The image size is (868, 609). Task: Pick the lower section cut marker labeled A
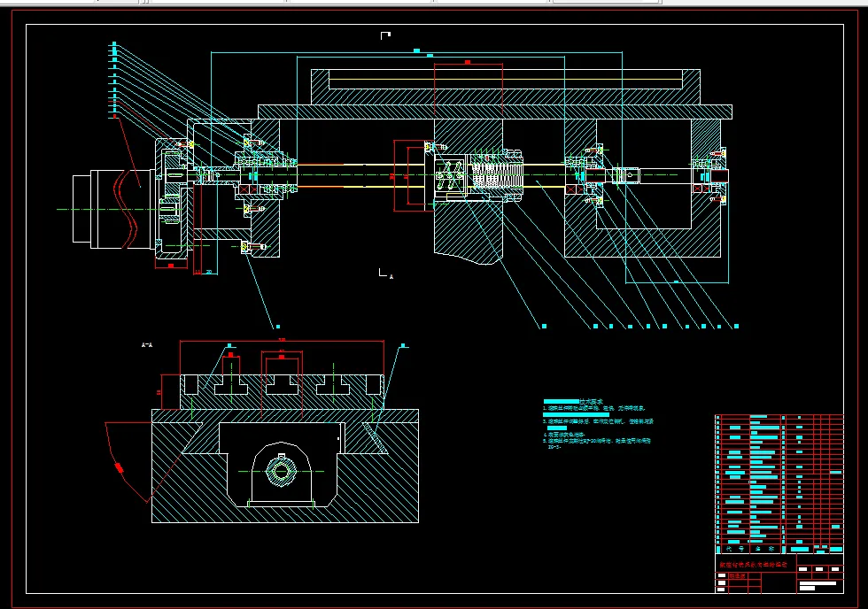pyautogui.click(x=386, y=274)
